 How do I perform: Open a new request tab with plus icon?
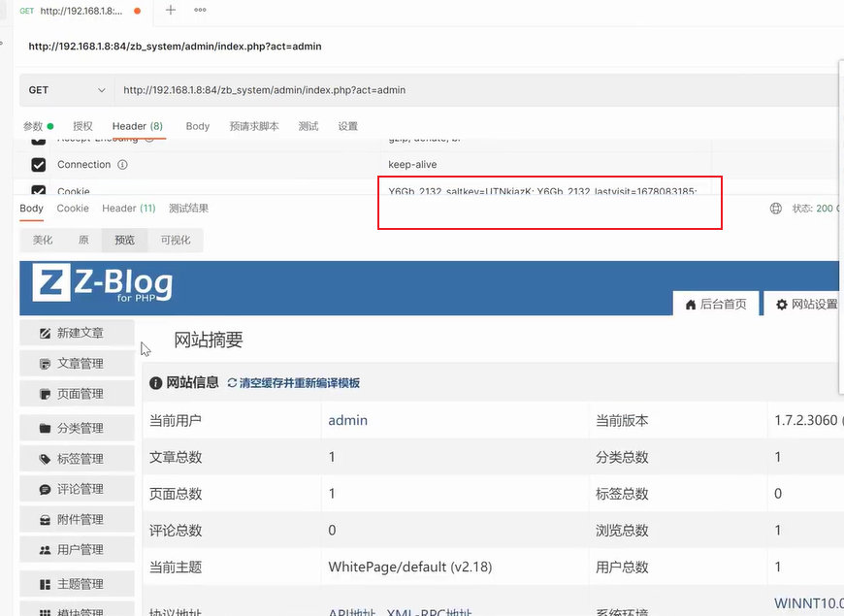170,10
